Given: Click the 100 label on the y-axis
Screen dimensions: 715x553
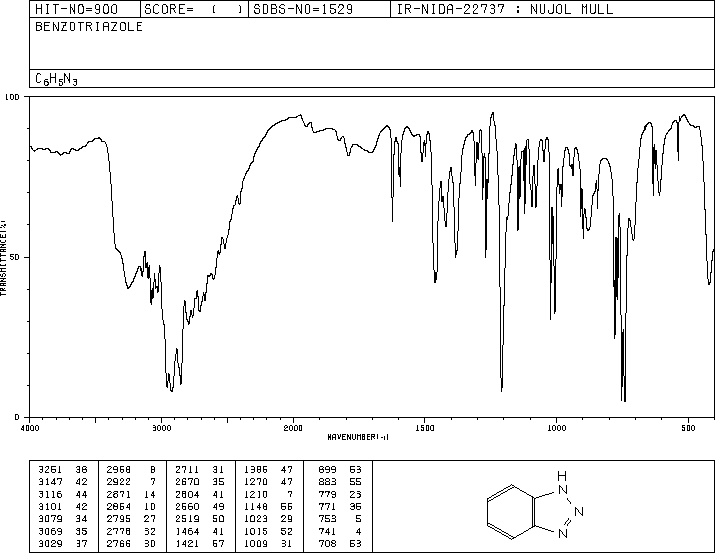Looking at the screenshot, I should coord(13,97).
